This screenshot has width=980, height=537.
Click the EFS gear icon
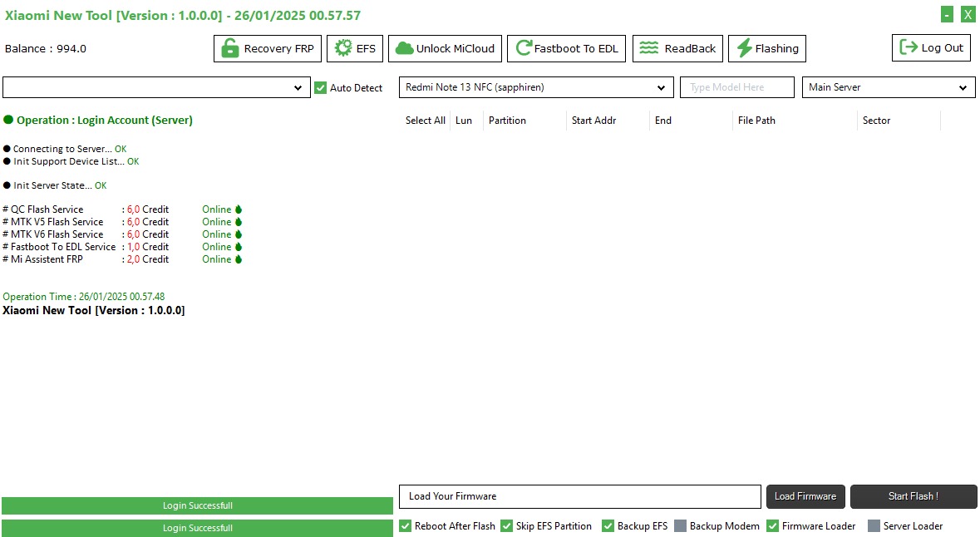point(343,48)
